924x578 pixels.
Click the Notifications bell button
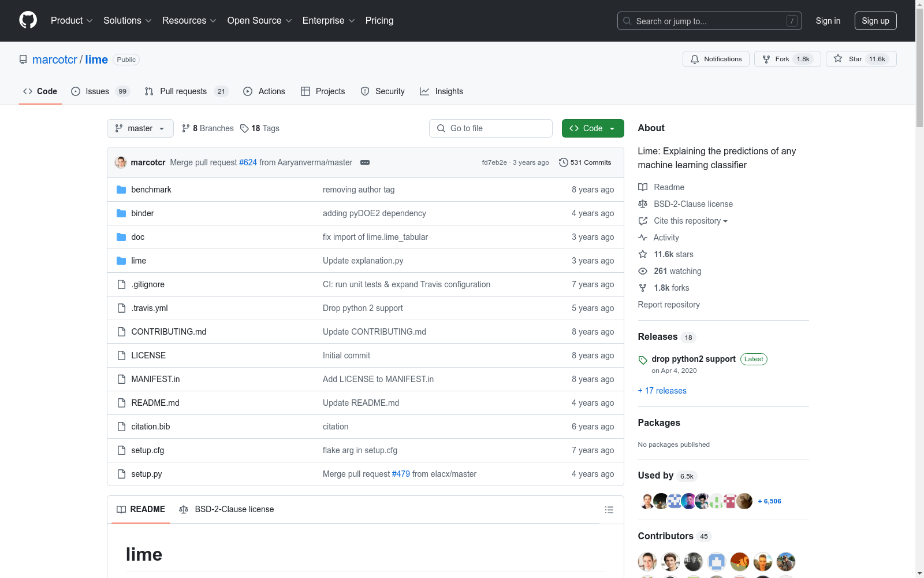pos(716,59)
